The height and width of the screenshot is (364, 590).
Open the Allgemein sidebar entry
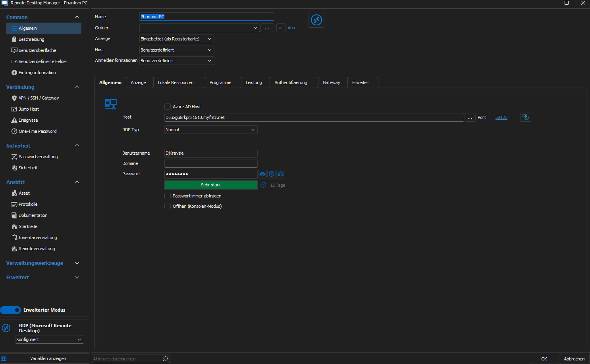coord(44,28)
